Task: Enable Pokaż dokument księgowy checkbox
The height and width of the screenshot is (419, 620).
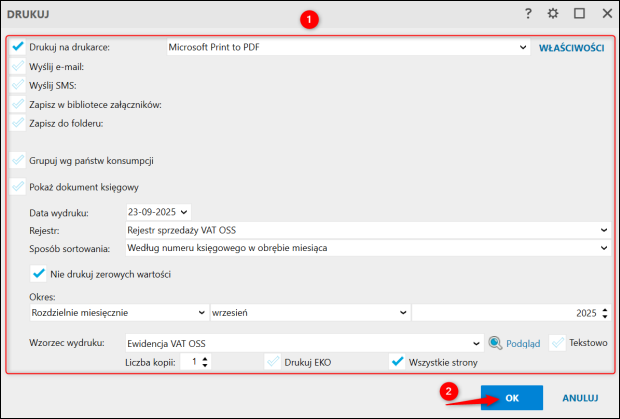Action: (x=17, y=187)
